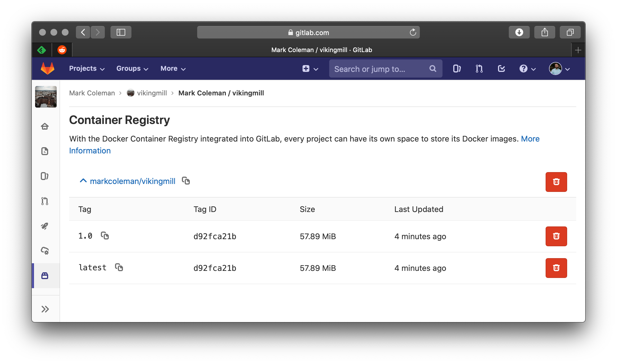Click the search or jump to field
The width and height of the screenshot is (617, 364).
pyautogui.click(x=380, y=68)
